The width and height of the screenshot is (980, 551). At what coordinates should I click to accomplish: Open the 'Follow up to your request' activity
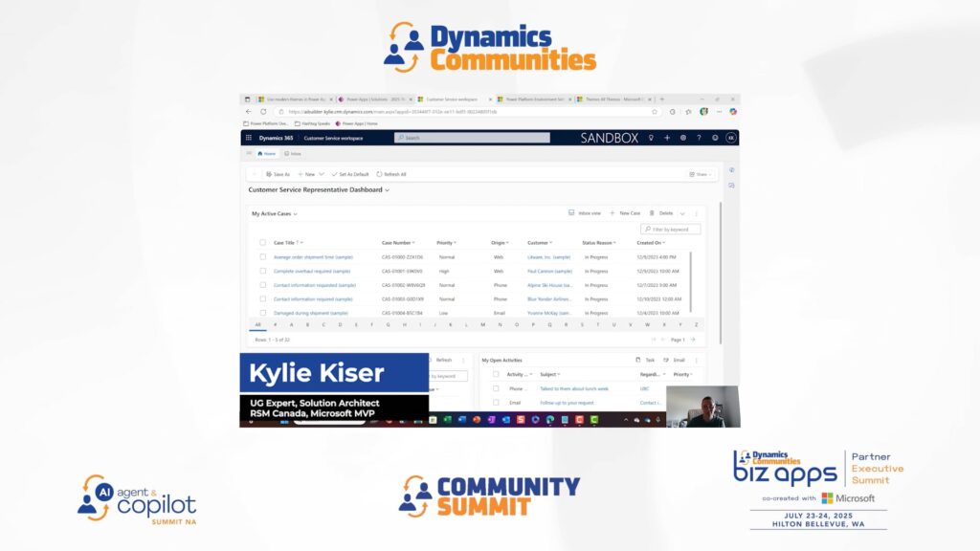567,403
